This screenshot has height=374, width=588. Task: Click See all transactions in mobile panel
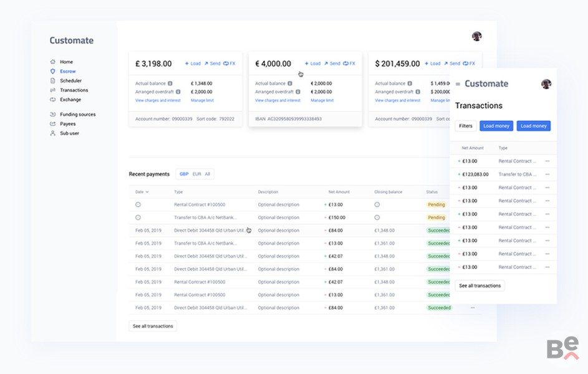(x=480, y=285)
